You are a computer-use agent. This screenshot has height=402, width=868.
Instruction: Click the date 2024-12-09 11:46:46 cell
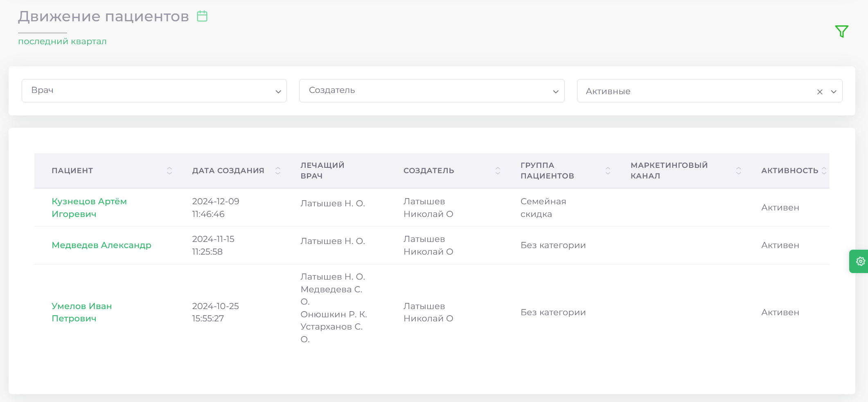point(216,208)
